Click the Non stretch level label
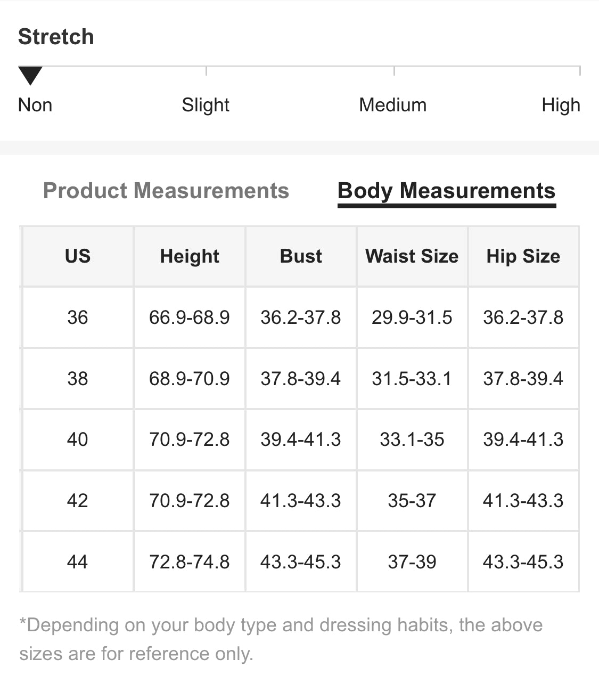 point(35,105)
